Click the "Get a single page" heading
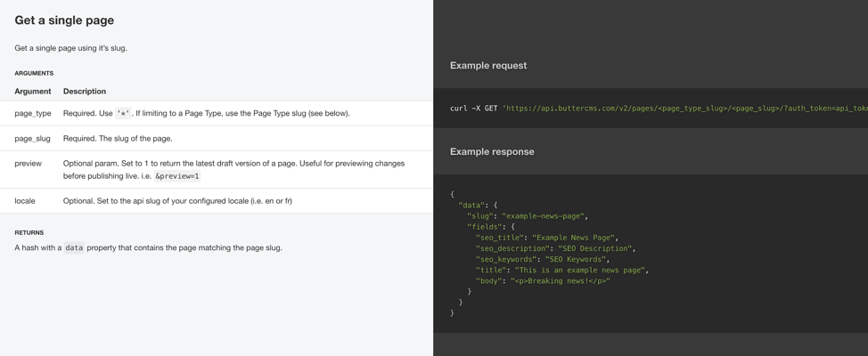 (64, 20)
